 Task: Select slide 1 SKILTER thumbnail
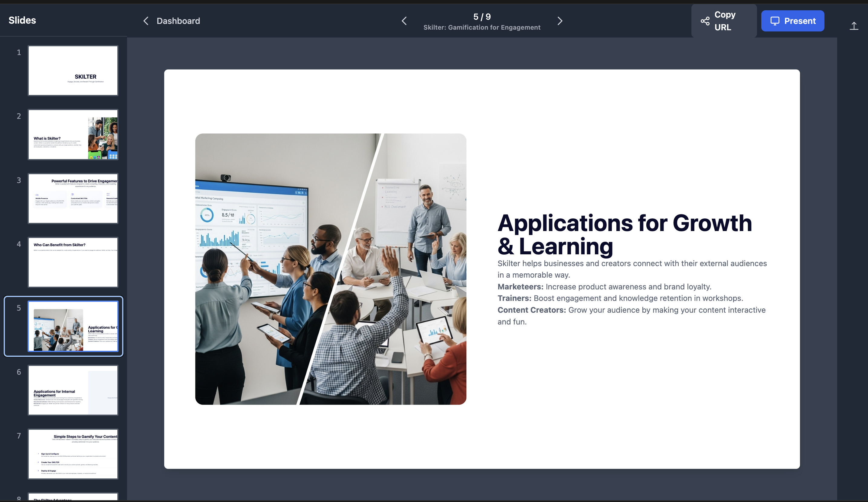pyautogui.click(x=73, y=70)
